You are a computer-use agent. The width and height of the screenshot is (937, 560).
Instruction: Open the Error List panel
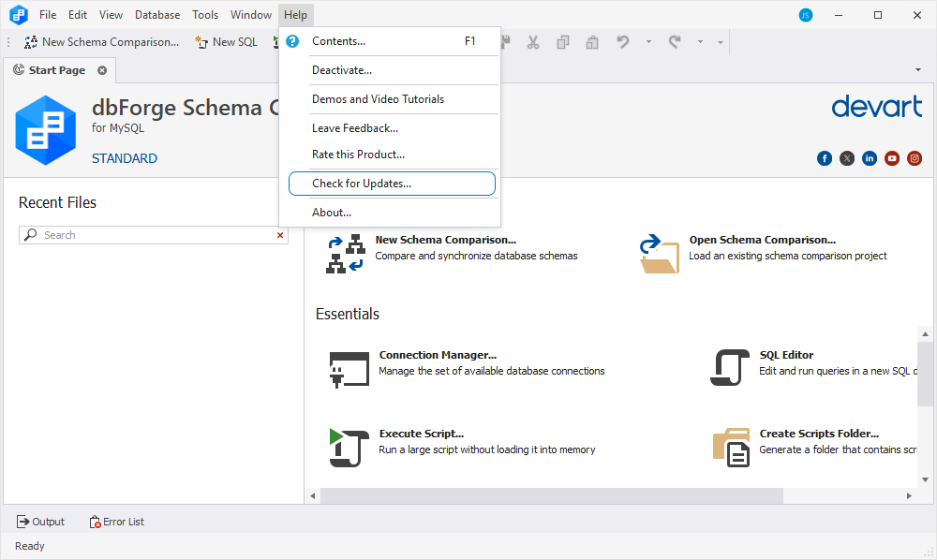(116, 522)
